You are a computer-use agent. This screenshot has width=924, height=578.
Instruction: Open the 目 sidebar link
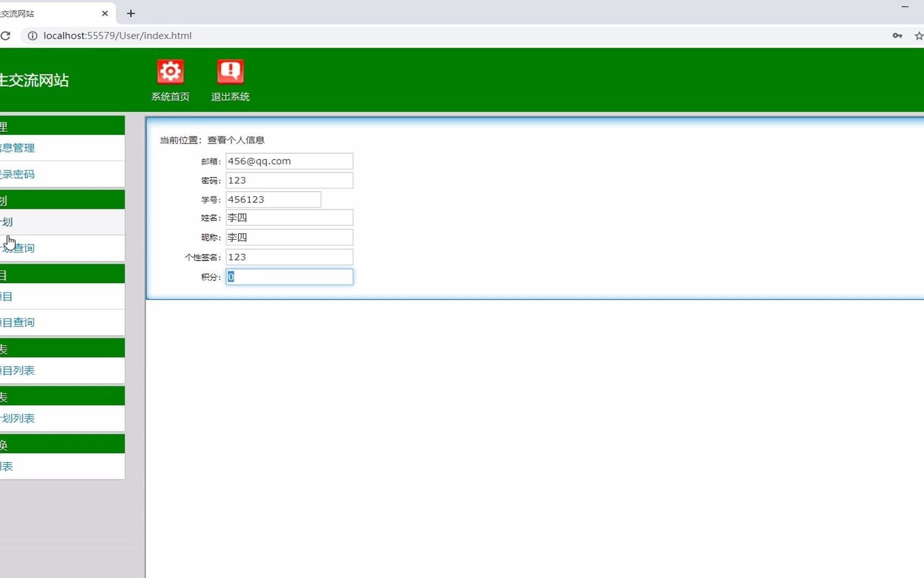point(6,296)
